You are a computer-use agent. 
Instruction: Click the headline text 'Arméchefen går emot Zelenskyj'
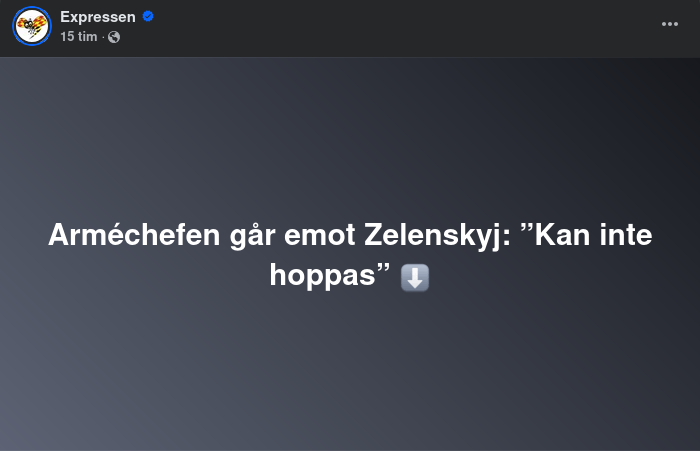point(279,235)
